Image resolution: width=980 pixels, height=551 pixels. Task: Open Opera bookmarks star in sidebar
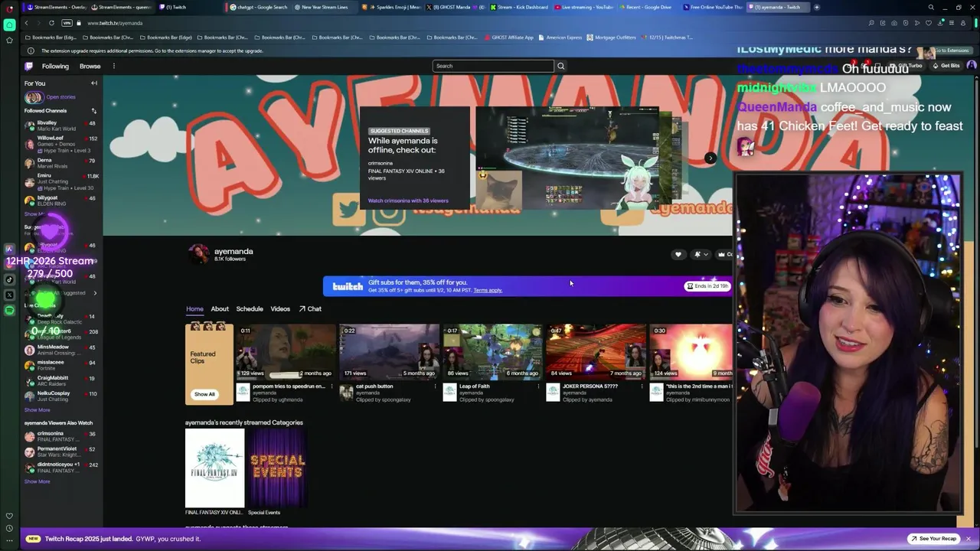[x=9, y=40]
